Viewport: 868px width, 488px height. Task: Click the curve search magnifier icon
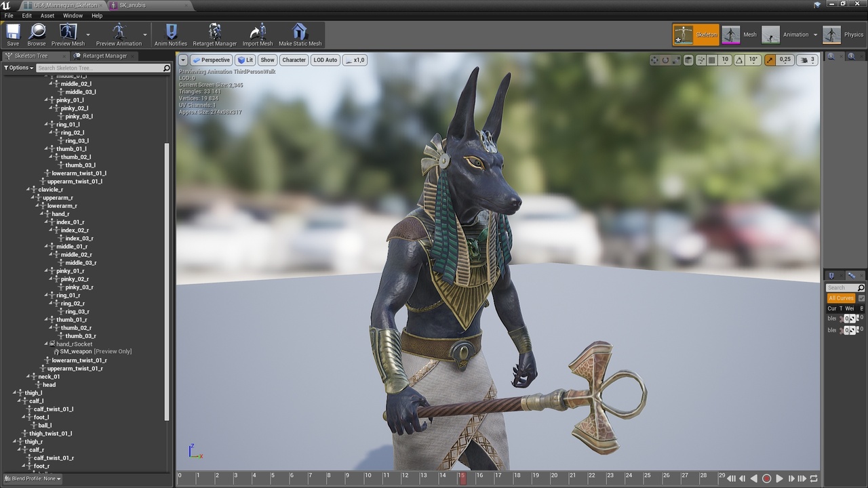click(x=861, y=288)
